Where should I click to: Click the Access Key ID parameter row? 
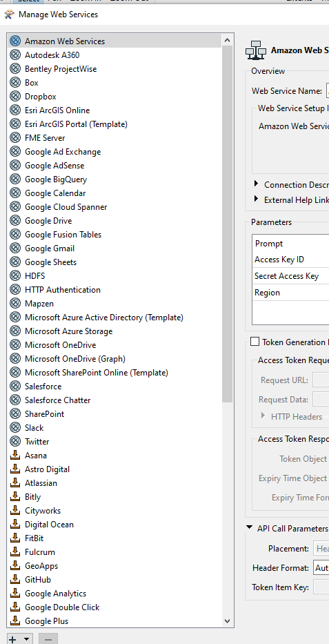click(290, 260)
